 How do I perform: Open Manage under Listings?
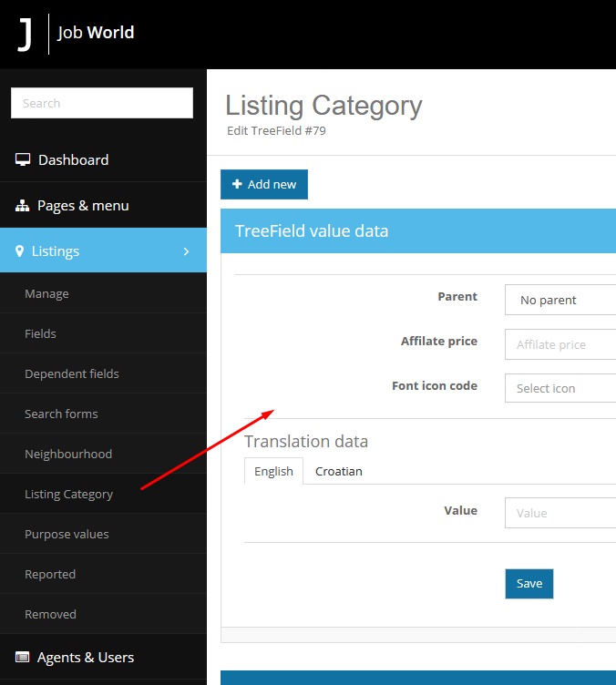click(46, 294)
